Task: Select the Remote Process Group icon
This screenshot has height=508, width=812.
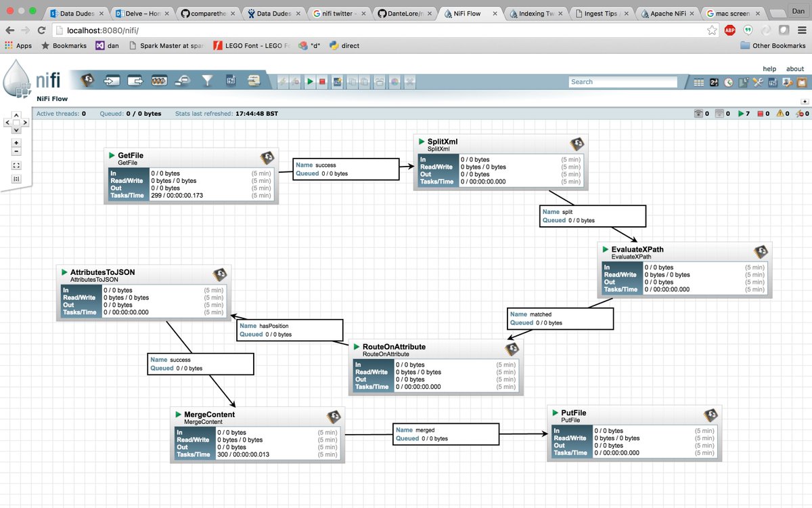Action: [x=183, y=81]
